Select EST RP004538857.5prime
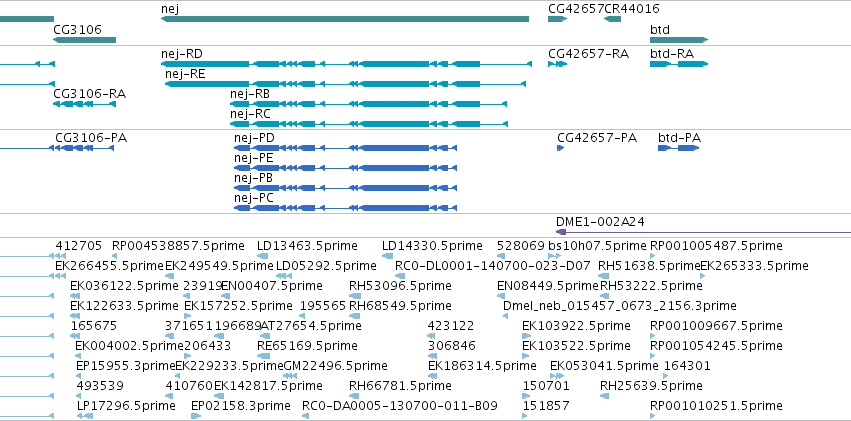This screenshot has height=421, width=851. (x=179, y=246)
